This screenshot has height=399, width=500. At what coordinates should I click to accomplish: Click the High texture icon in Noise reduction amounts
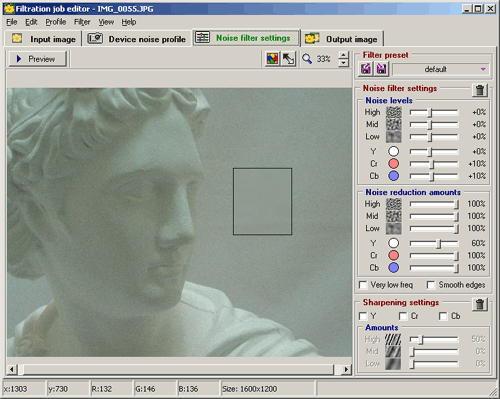click(x=394, y=204)
